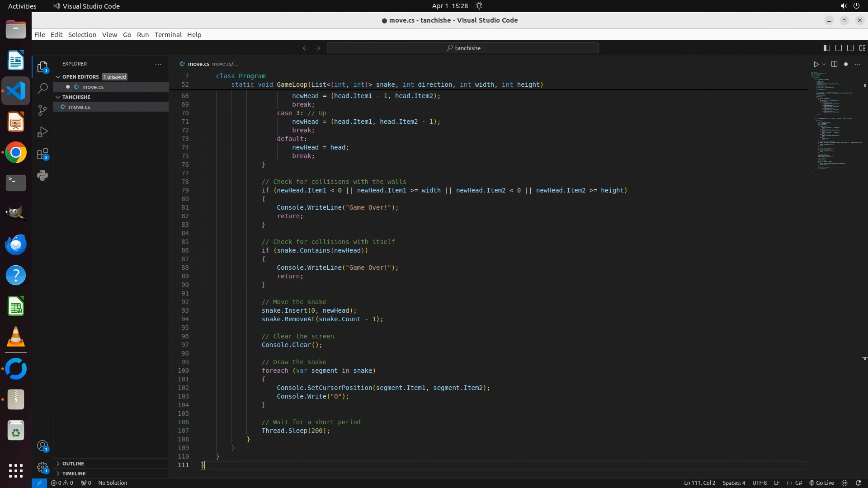Open the Terminal menu
868x488 pixels.
[168, 35]
